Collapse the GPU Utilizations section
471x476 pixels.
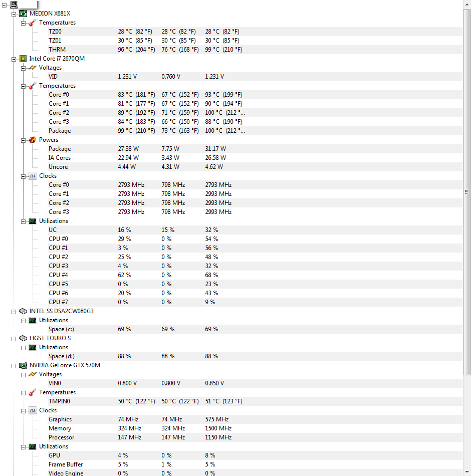pyautogui.click(x=23, y=447)
